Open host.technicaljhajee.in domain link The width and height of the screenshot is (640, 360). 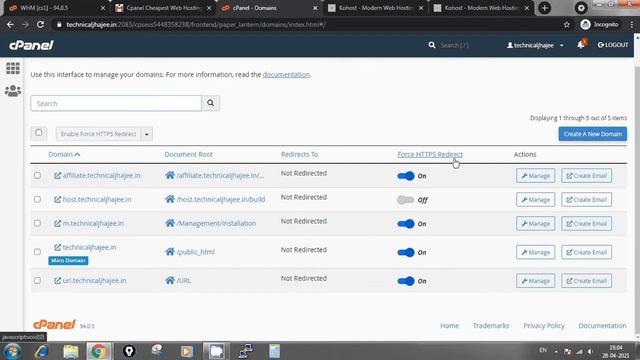[97, 199]
